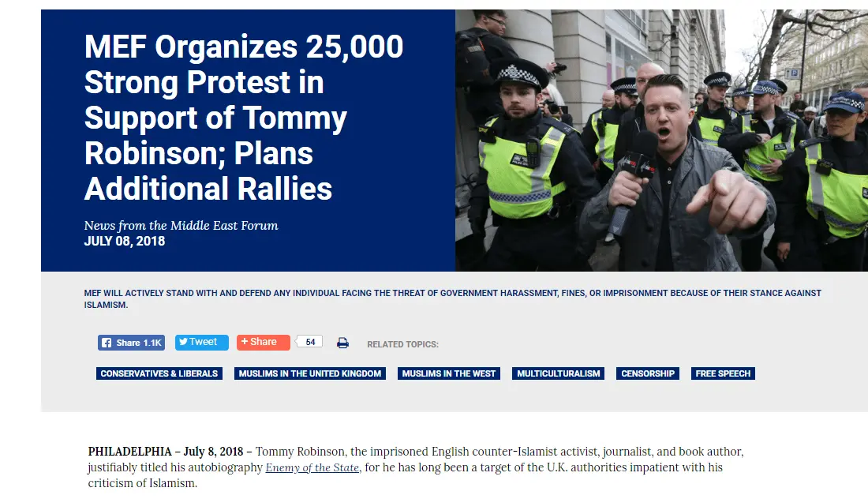
Task: Click News from the Middle East Forum byline
Action: point(181,226)
